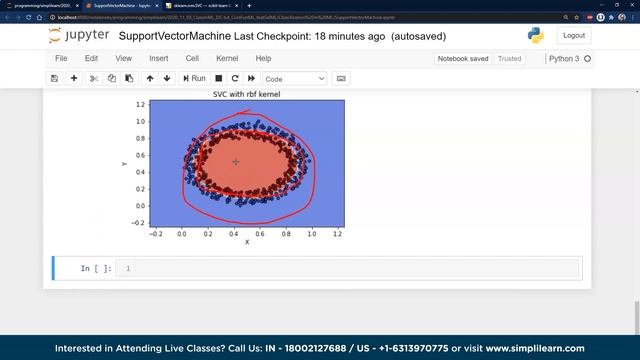Paste cells below icon
The width and height of the screenshot is (640, 360).
pos(129,78)
